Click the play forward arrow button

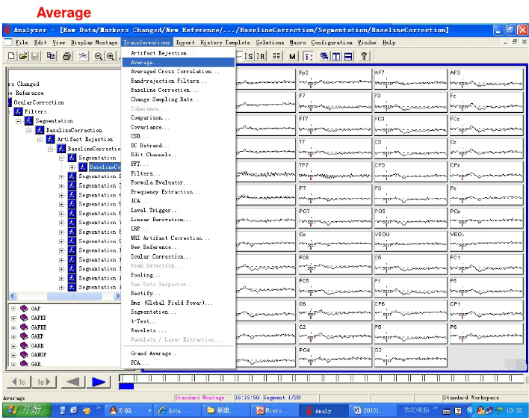(98, 382)
